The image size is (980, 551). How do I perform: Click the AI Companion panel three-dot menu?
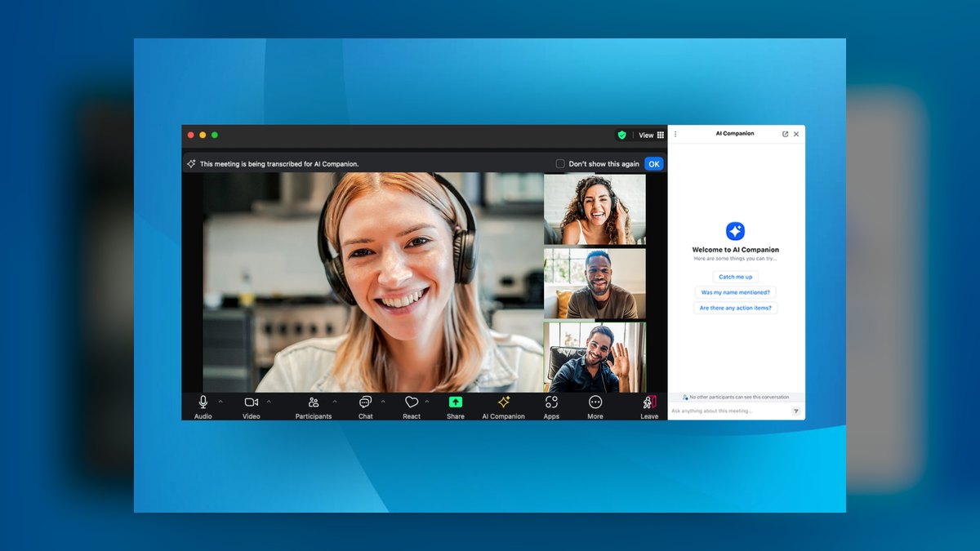[x=675, y=134]
